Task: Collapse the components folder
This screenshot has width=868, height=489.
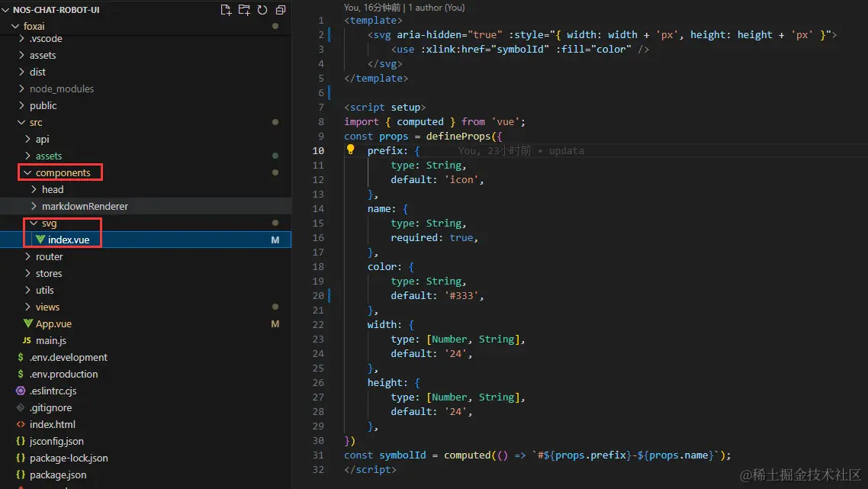Action: pos(27,172)
